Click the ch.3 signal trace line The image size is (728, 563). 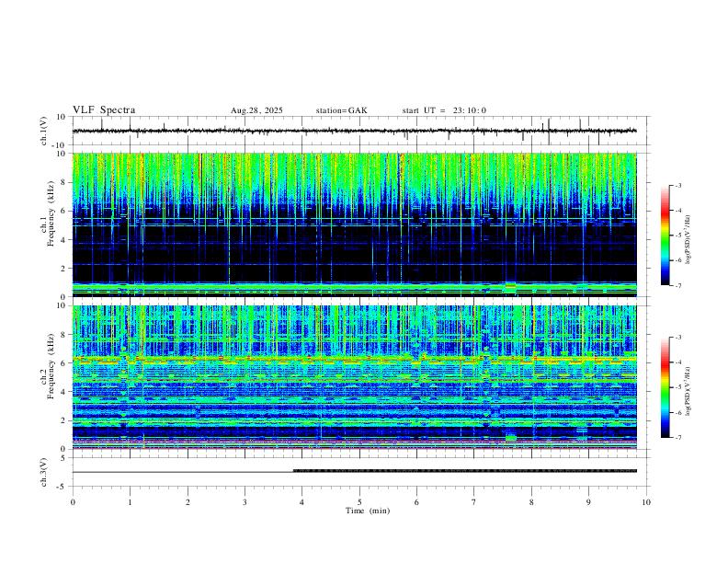coord(354,472)
